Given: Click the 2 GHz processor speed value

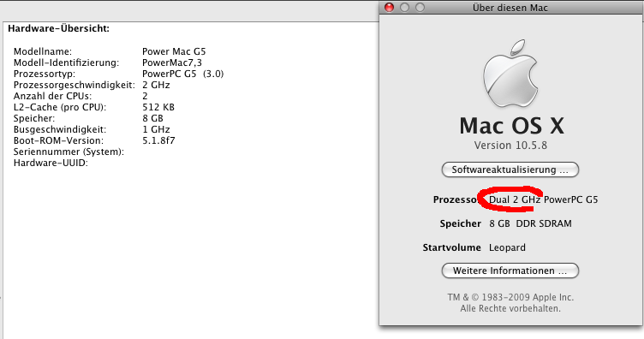Looking at the screenshot, I should pos(156,85).
